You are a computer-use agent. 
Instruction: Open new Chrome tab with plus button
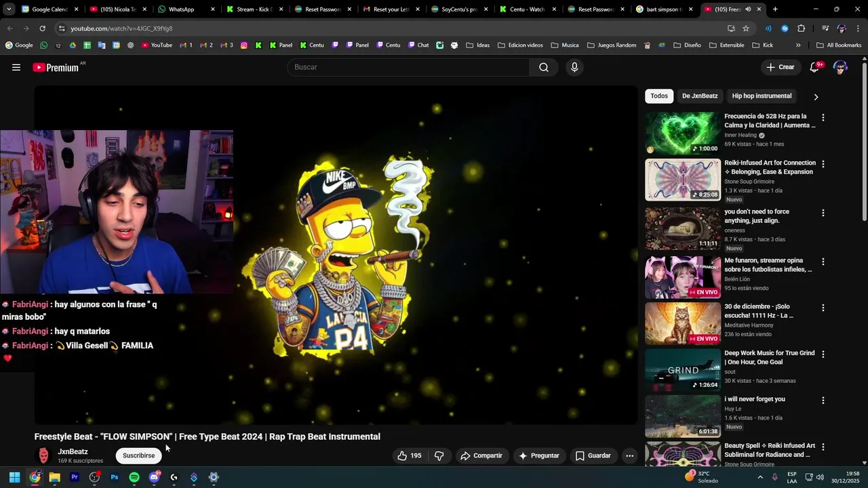[775, 9]
